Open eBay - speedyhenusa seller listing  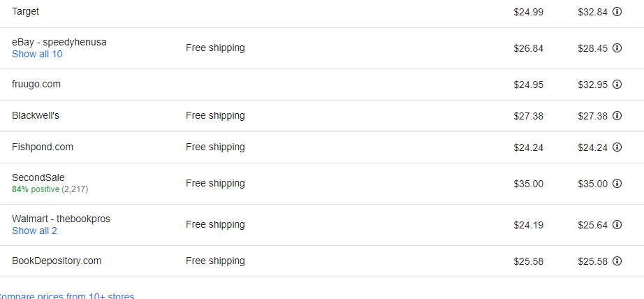(59, 43)
